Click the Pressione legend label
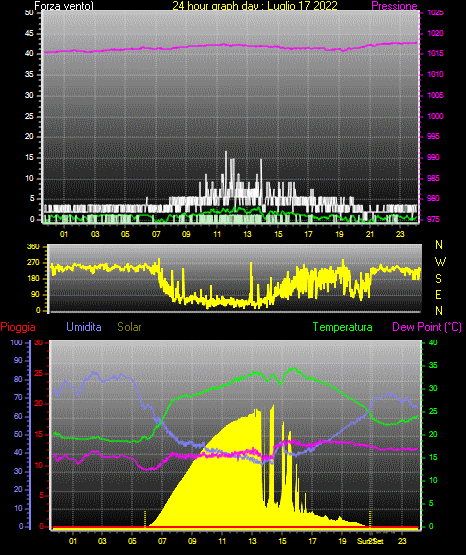466x555 pixels. (x=394, y=6)
